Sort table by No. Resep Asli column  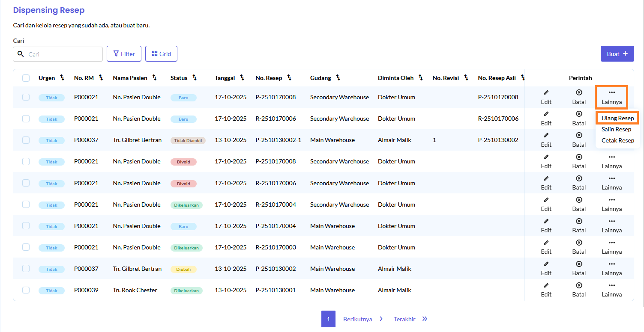coord(523,78)
